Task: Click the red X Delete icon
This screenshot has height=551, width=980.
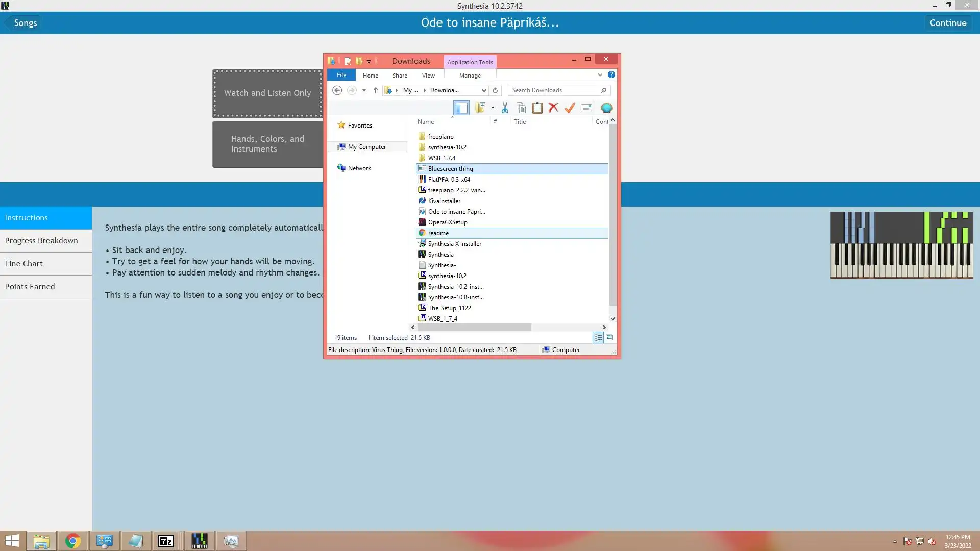Action: coord(553,108)
